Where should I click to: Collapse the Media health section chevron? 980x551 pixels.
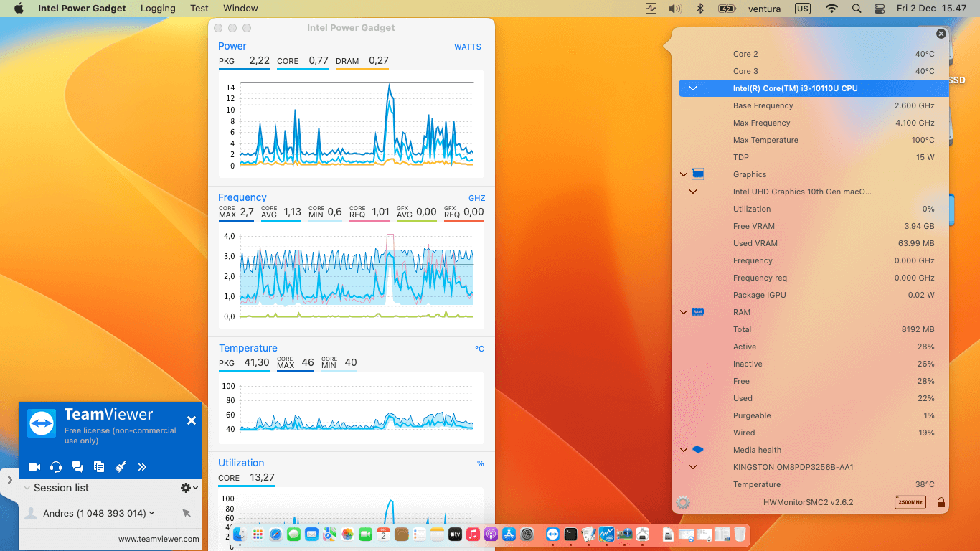tap(684, 450)
